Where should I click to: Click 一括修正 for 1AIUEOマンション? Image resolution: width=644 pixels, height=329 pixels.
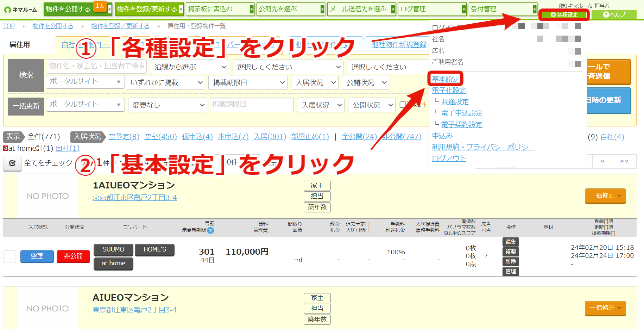point(605,195)
